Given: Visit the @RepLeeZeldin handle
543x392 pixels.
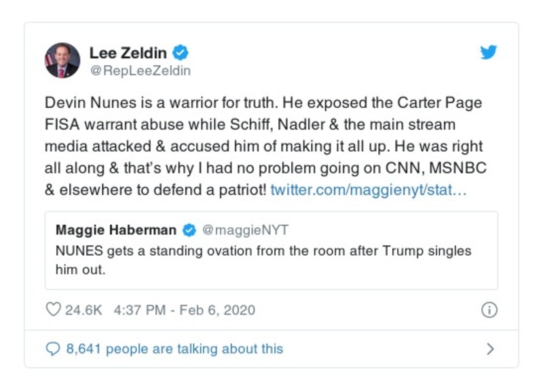Looking at the screenshot, I should [140, 71].
